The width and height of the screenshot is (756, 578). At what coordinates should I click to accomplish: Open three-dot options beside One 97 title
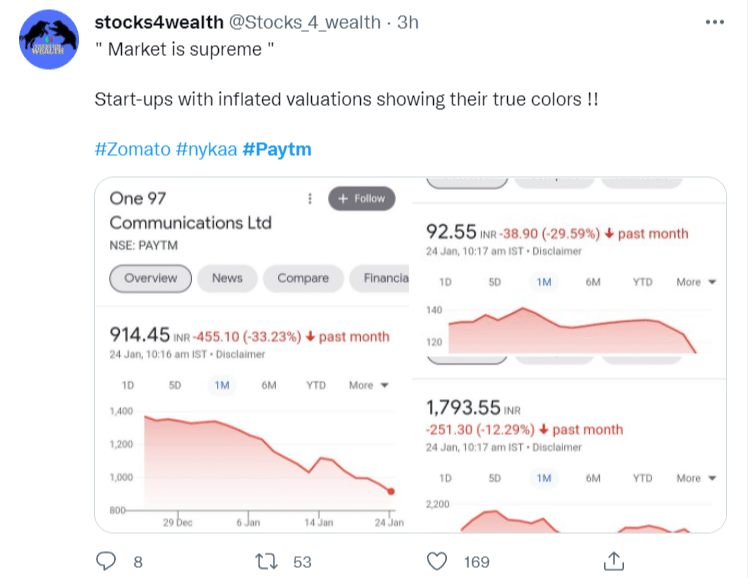pos(311,198)
